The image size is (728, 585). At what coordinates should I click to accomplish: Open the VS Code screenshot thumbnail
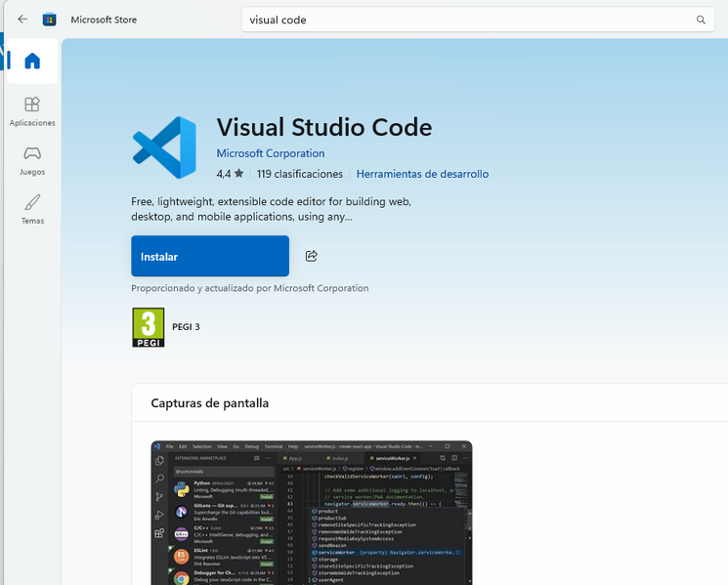click(312, 513)
